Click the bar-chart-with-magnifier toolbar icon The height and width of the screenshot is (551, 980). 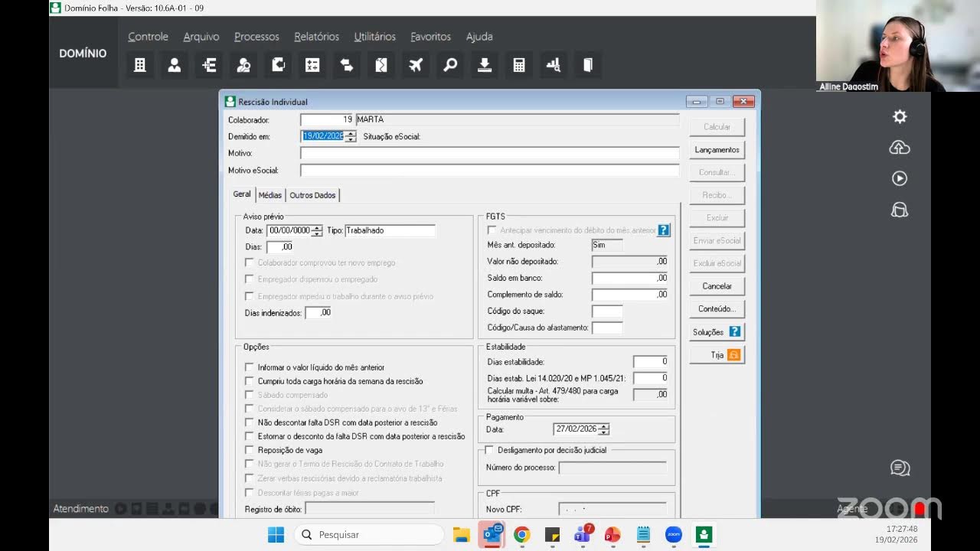pos(554,65)
